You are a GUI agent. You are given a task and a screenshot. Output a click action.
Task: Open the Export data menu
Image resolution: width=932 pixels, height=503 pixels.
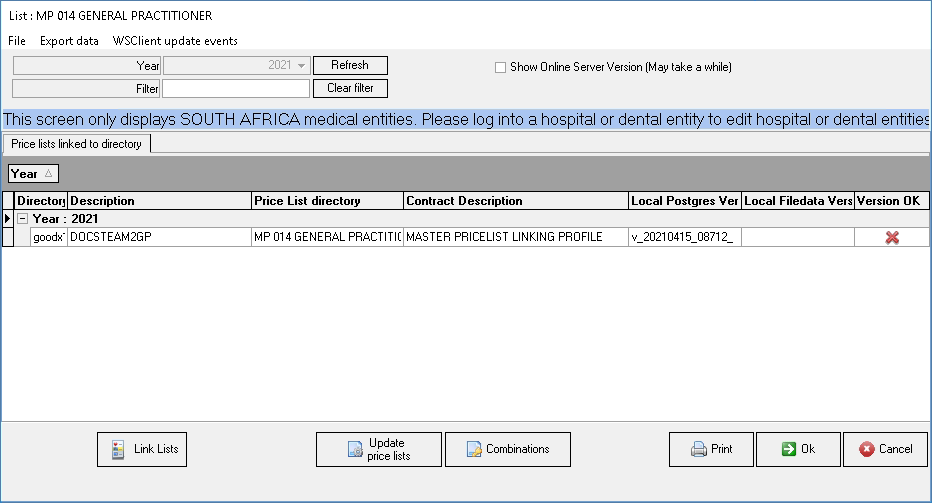coord(69,40)
